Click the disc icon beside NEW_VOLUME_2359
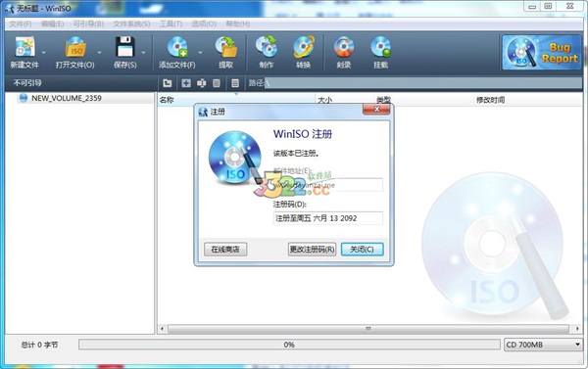The width and height of the screenshot is (588, 369). (x=24, y=98)
